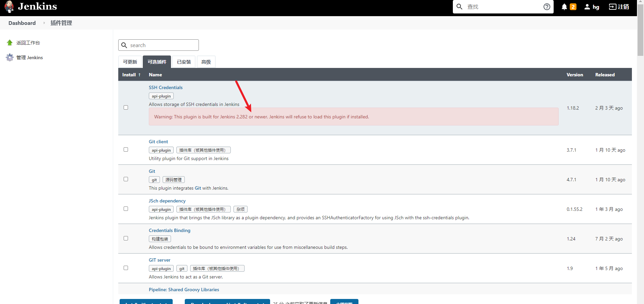Click the magnifier icon in top search box

pos(460,7)
